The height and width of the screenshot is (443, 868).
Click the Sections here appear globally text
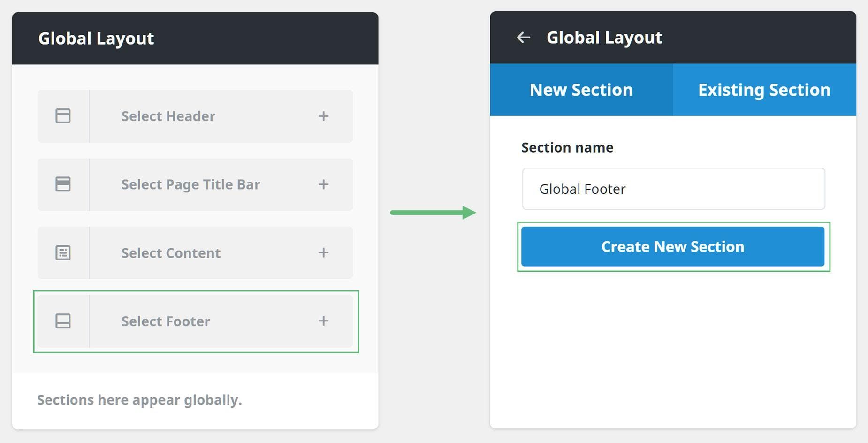139,400
